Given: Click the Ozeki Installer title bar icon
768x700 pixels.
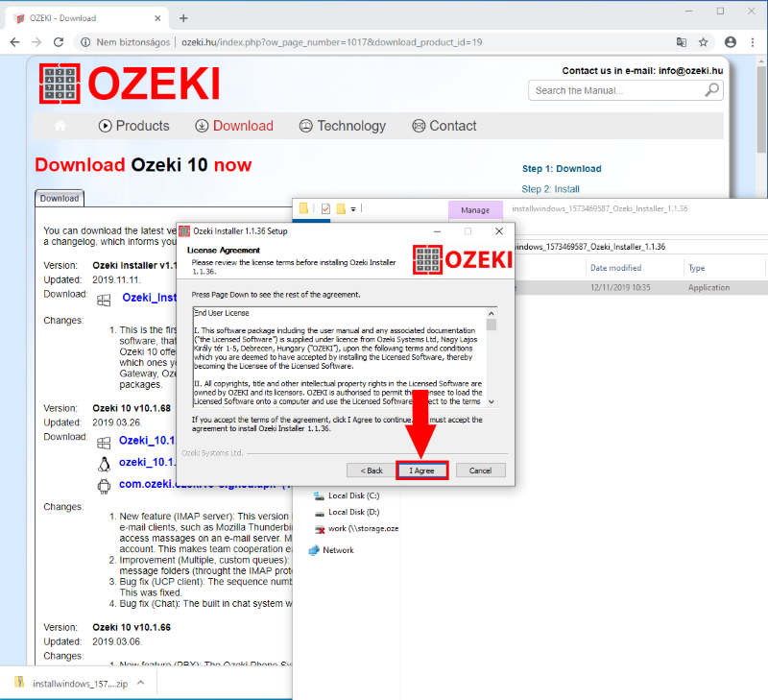Looking at the screenshot, I should 184,231.
